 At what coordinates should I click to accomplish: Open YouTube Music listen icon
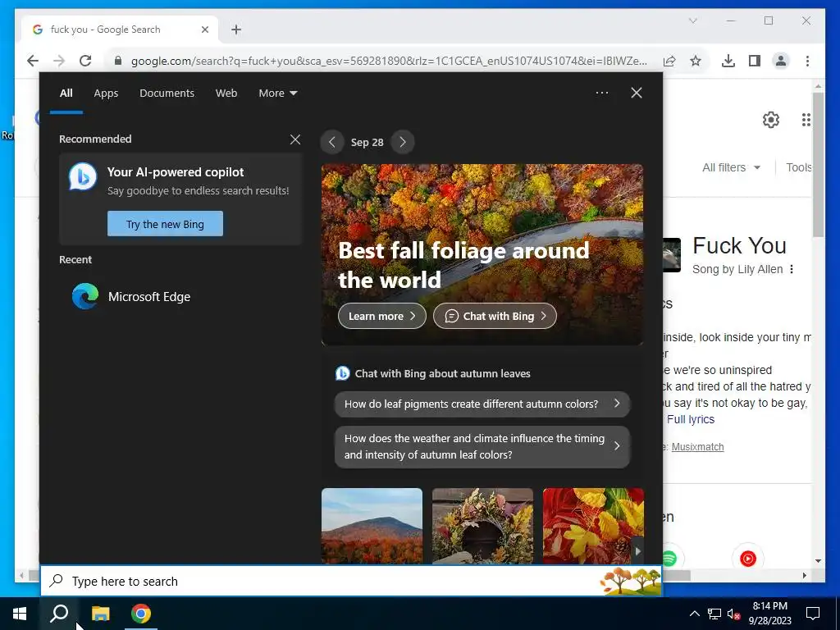[748, 559]
